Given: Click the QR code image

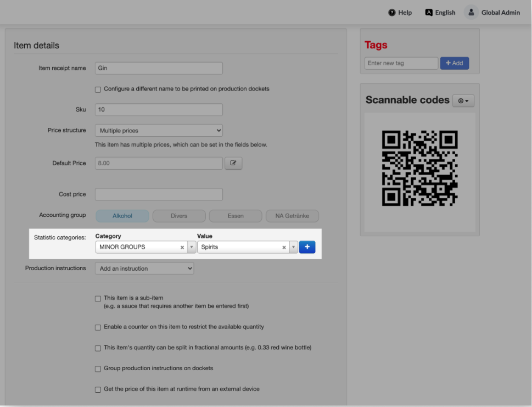Looking at the screenshot, I should (x=419, y=168).
